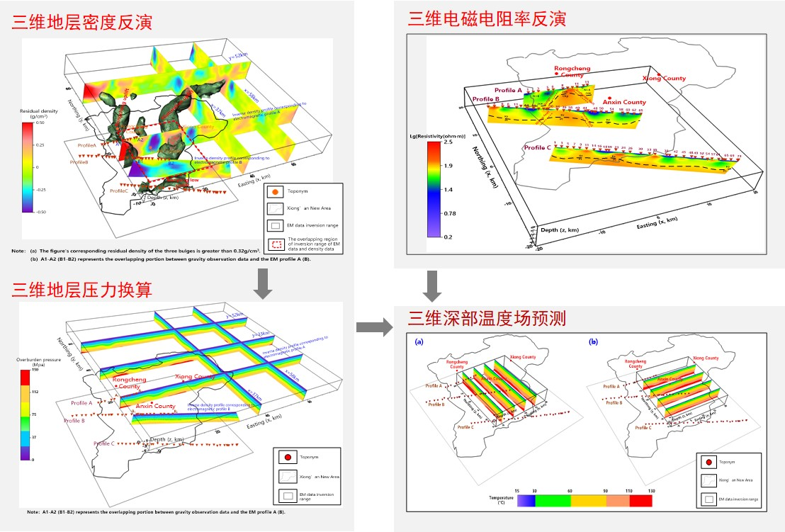Click the red Toponym icon in pressure legend

coord(286,458)
